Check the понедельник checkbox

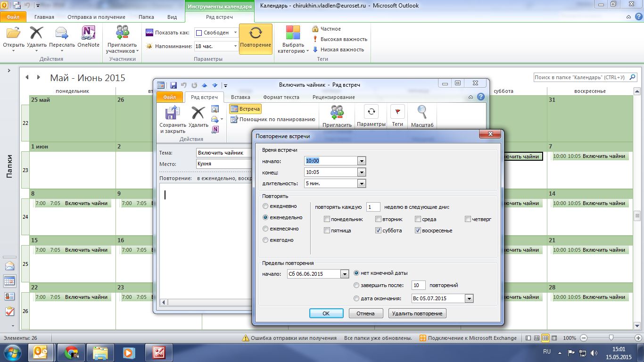[x=327, y=219]
